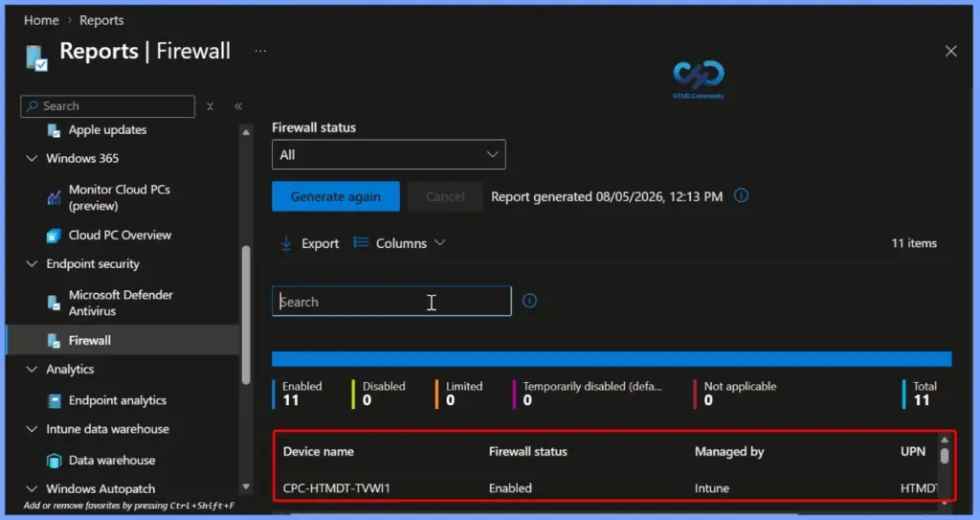This screenshot has width=980, height=520.
Task: Click the Cloud PC Overview icon
Action: 55,236
